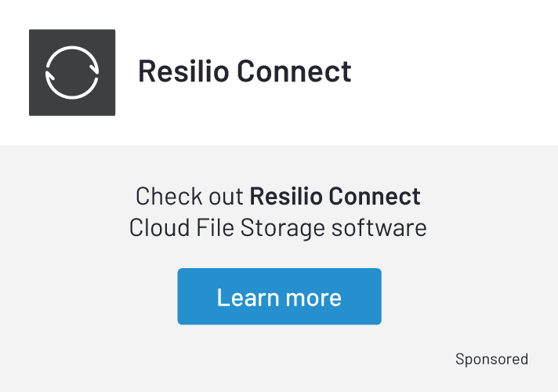
Task: Click the word "Resilio" in the header
Action: pyautogui.click(x=184, y=71)
